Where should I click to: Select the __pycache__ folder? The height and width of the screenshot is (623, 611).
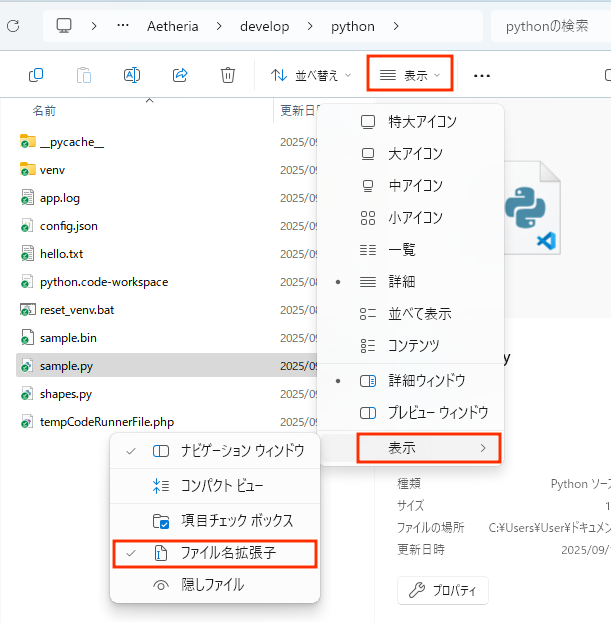tap(71, 142)
